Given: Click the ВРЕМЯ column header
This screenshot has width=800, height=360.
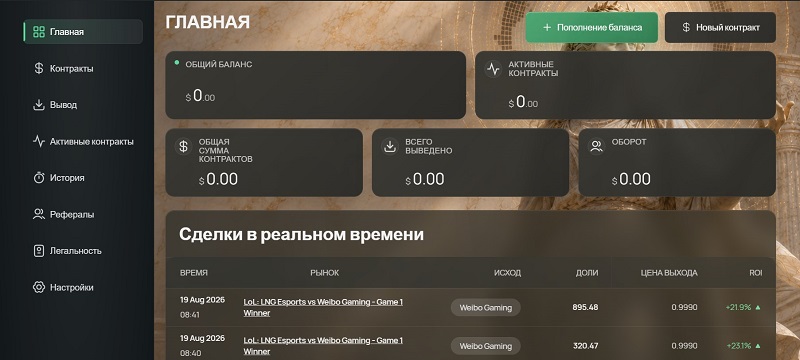Looking at the screenshot, I should tap(194, 273).
